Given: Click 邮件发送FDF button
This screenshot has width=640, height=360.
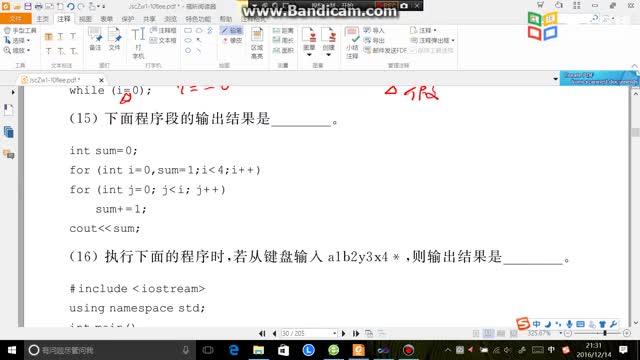Looking at the screenshot, I should (385, 50).
